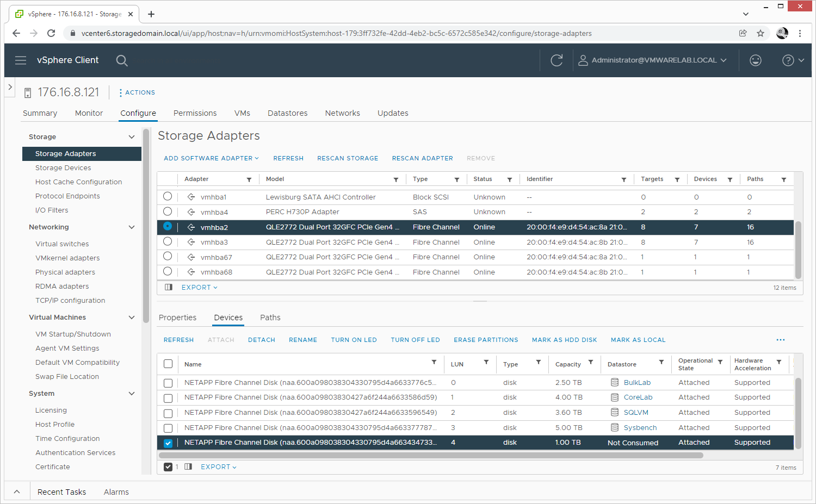The width and height of the screenshot is (816, 504).
Task: Collapse the System section in sidebar
Action: 131,394
